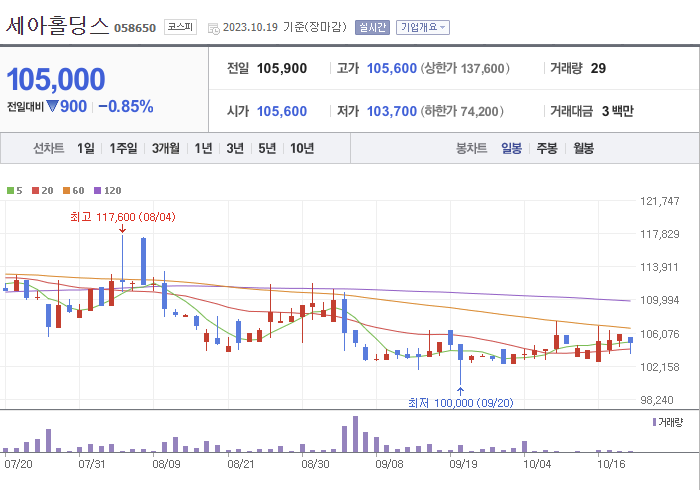The image size is (700, 490).
Task: Select the 1일 line chart tab
Action: (86, 148)
